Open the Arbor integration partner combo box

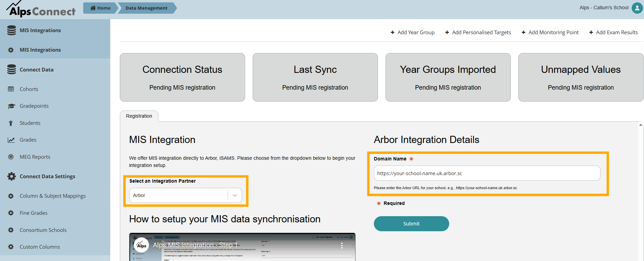[178, 195]
